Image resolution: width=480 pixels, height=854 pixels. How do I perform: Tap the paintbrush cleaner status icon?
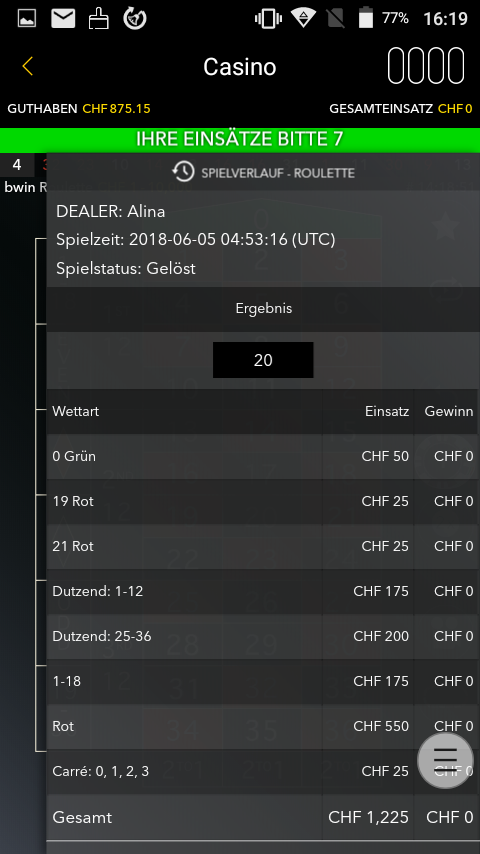point(99,18)
